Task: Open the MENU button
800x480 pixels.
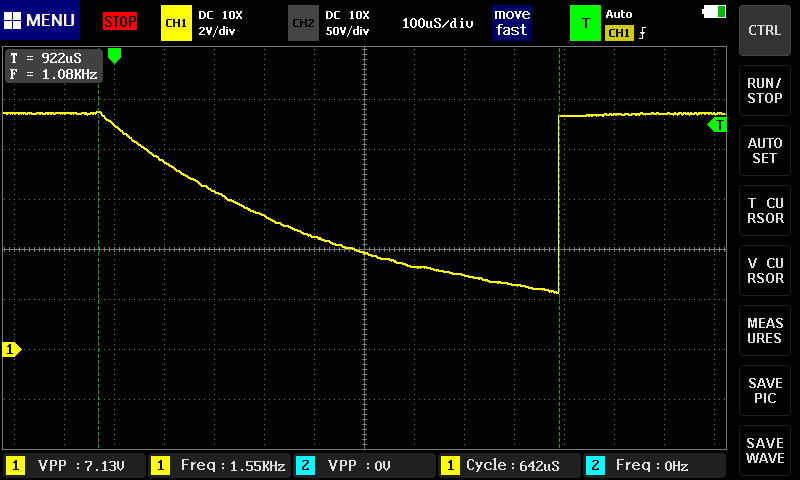Action: click(x=40, y=20)
